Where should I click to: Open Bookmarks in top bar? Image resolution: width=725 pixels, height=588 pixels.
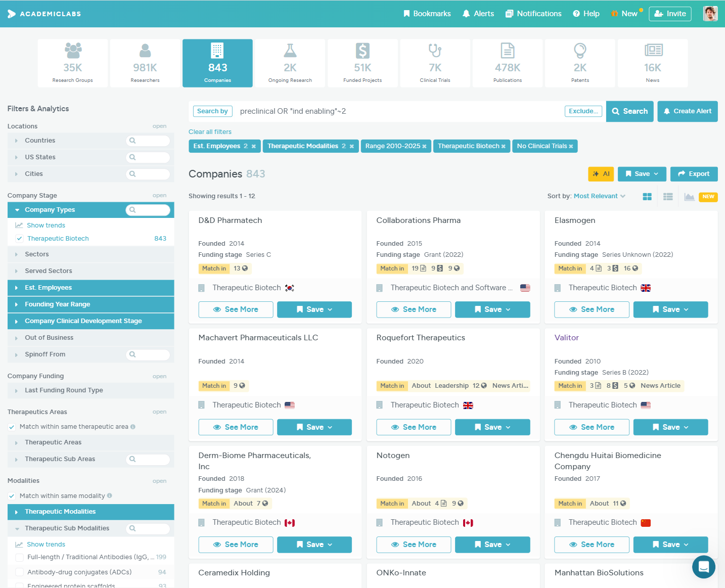pyautogui.click(x=427, y=14)
